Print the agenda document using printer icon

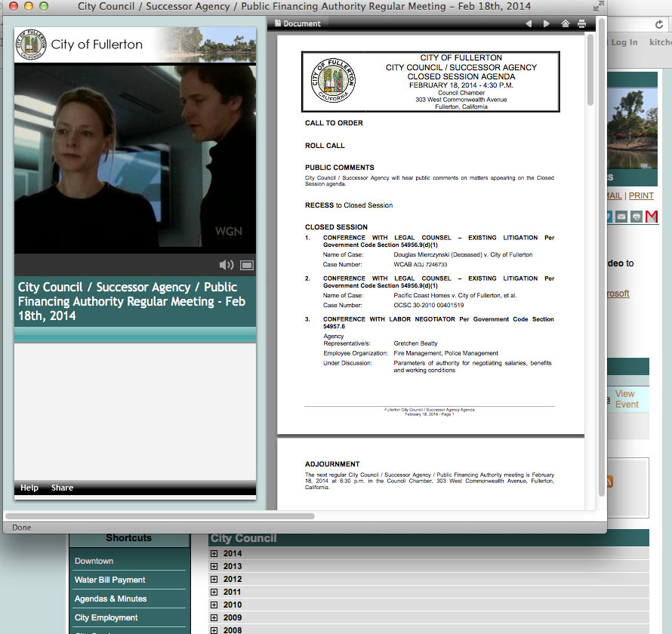coord(581,24)
